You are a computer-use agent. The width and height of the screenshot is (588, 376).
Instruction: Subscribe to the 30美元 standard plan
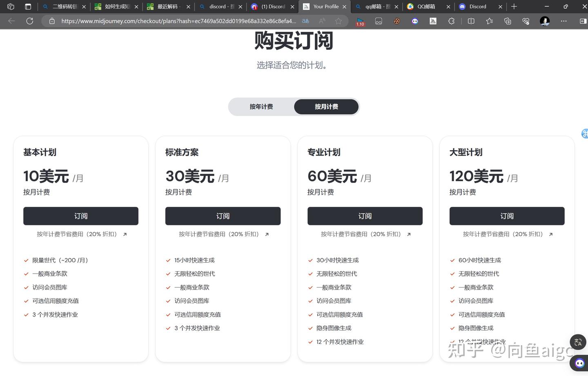(x=223, y=216)
